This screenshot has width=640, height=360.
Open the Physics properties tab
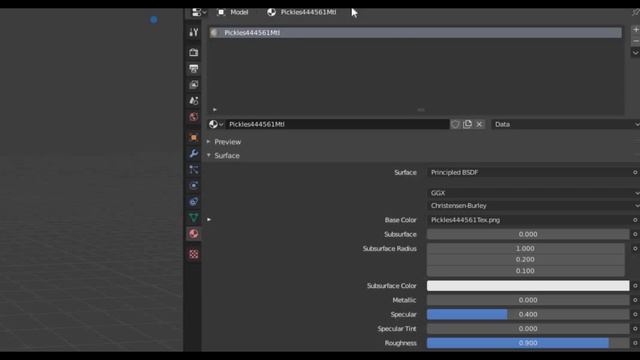pos(193,185)
